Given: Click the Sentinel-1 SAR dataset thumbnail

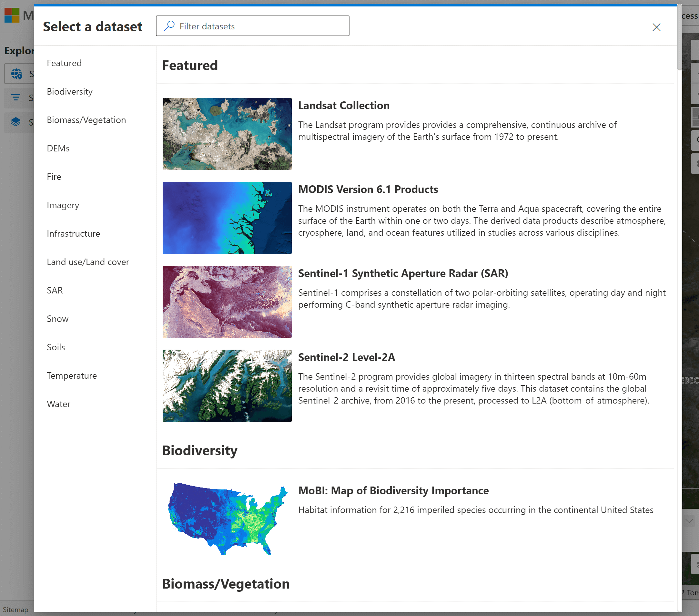Looking at the screenshot, I should [227, 302].
